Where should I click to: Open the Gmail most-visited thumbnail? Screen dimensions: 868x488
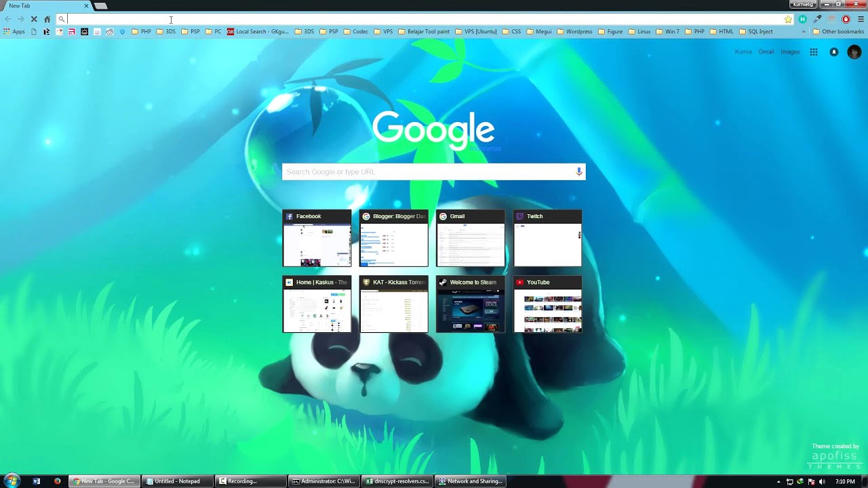tap(471, 238)
